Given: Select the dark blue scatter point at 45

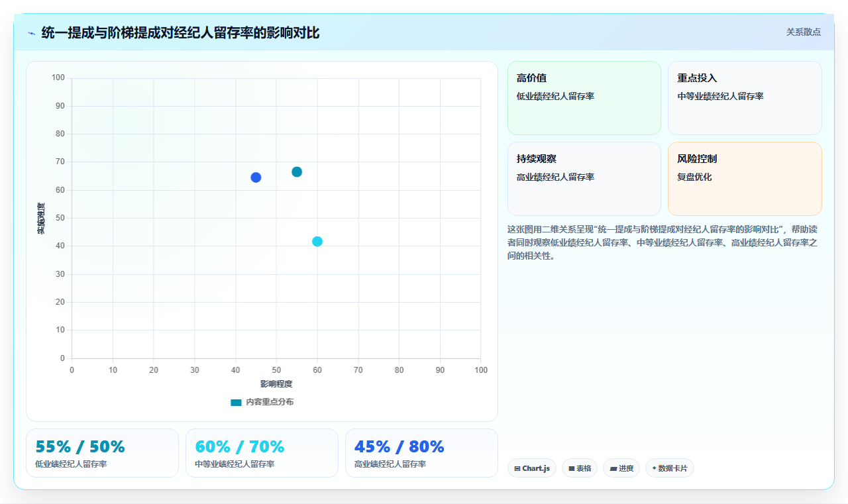Looking at the screenshot, I should (x=256, y=177).
